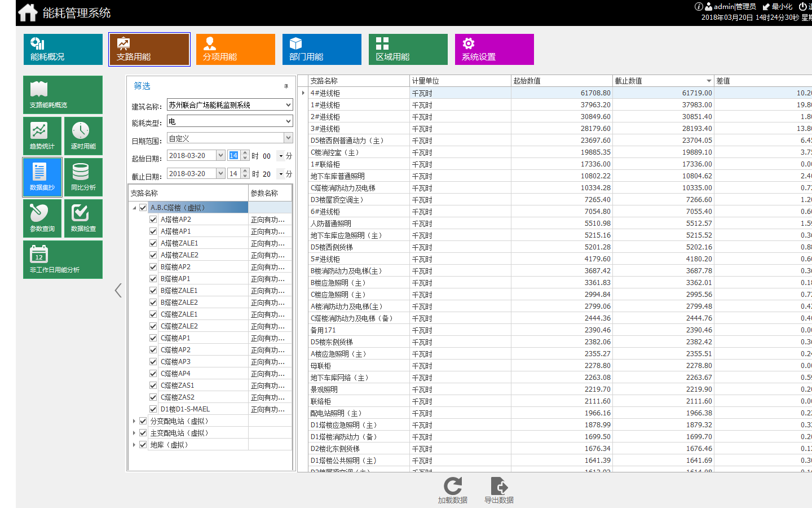The image size is (812, 508).
Task: Collapse the left filter panel arrow
Action: (x=118, y=290)
